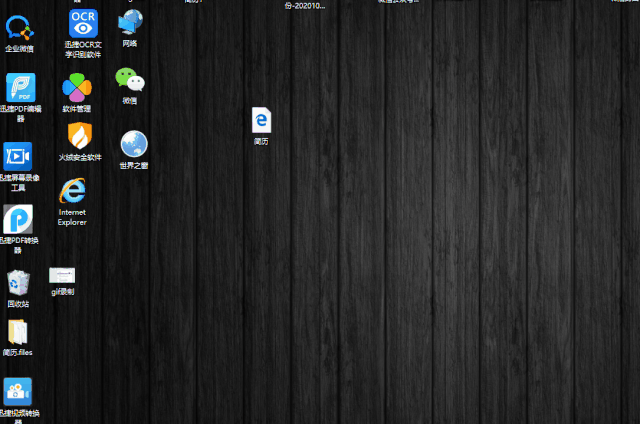Select the 回收站 recycle bin
Viewport: 640px width, 424px height.
[18, 282]
